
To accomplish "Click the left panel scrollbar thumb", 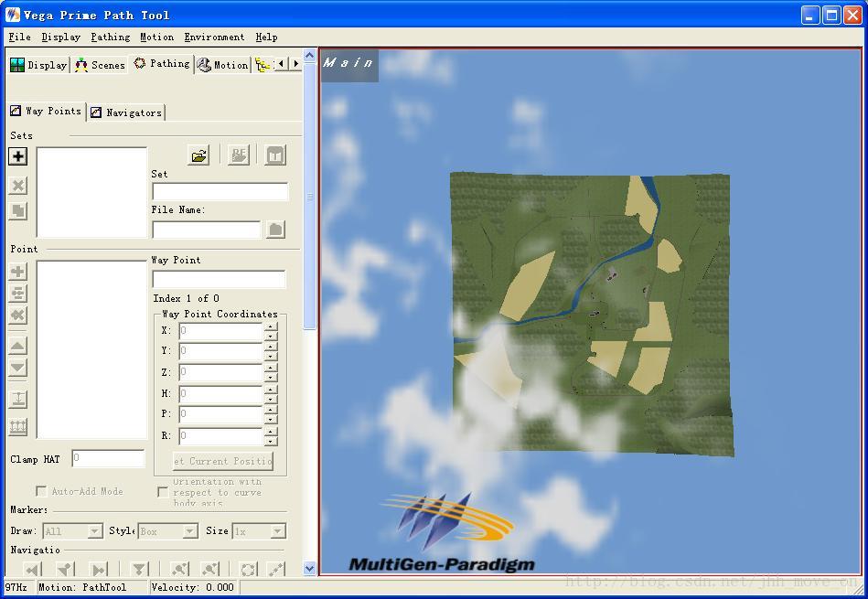I will pyautogui.click(x=310, y=196).
